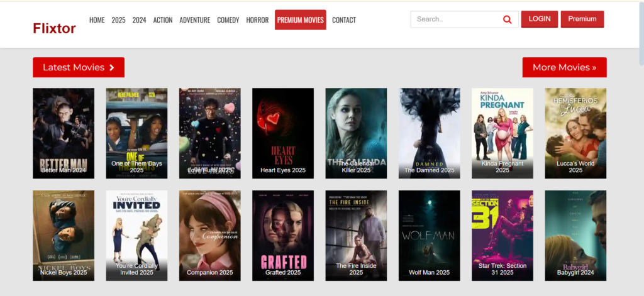Viewport: 644px width, 296px height.
Task: Browse the ADVENTURE category
Action: click(x=195, y=19)
